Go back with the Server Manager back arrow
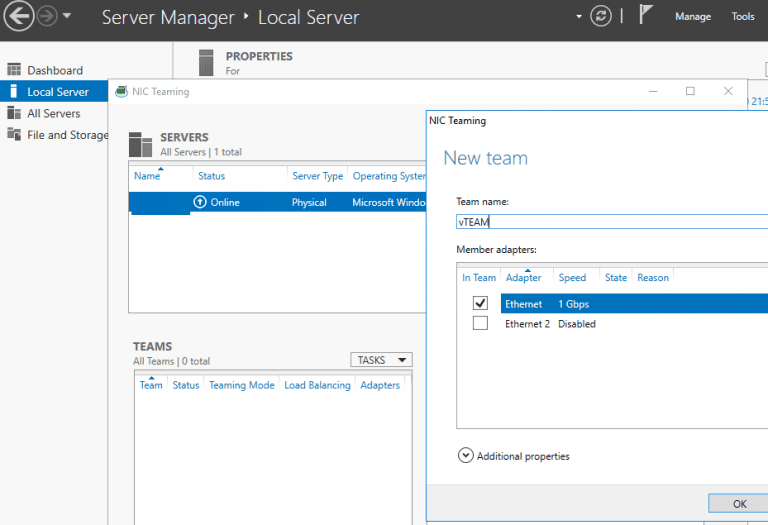This screenshot has height=525, width=768. (19, 16)
